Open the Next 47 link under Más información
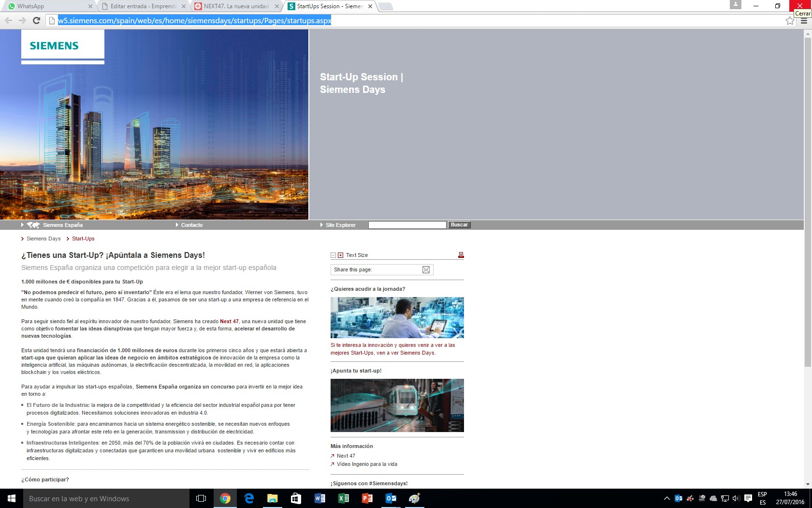 [x=346, y=456]
